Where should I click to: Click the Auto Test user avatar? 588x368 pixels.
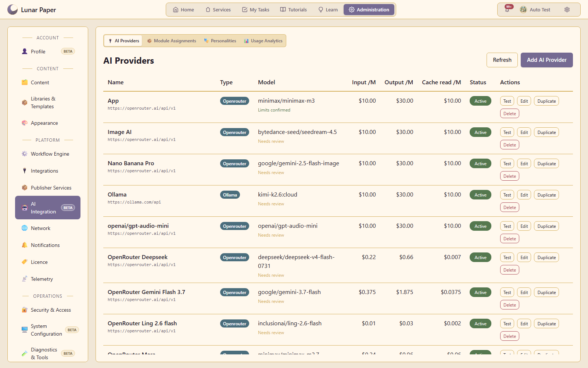523,10
